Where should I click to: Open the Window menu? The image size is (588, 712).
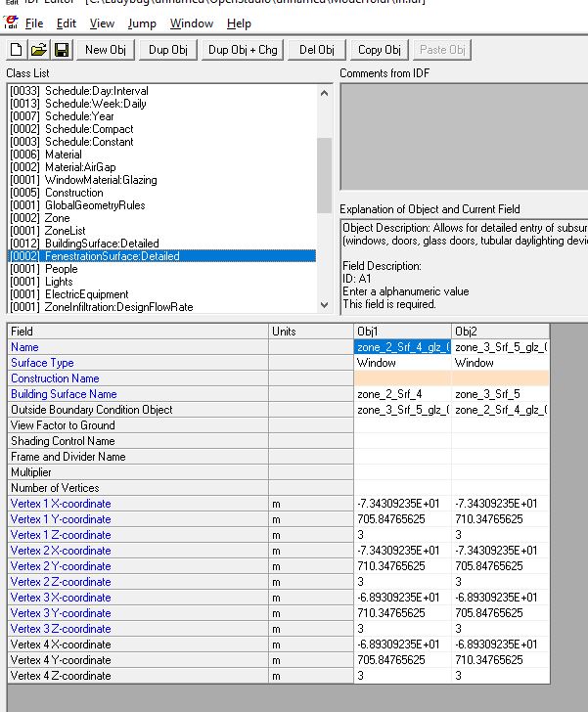[192, 23]
